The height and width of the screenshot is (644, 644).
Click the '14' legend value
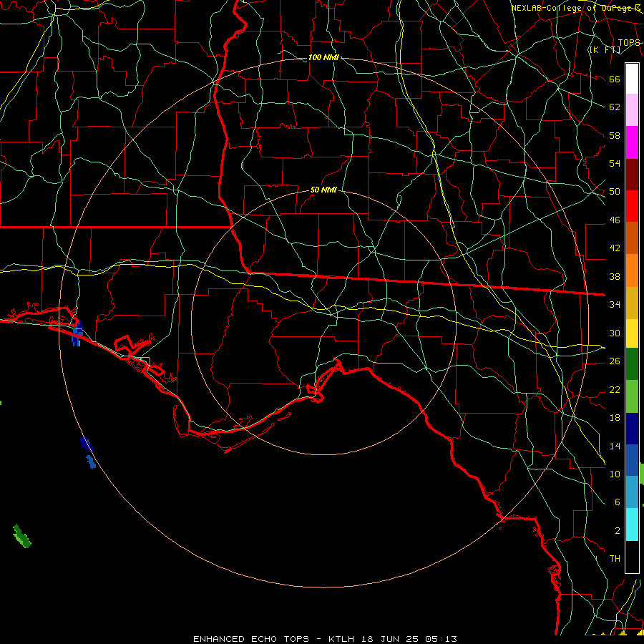pyautogui.click(x=615, y=446)
